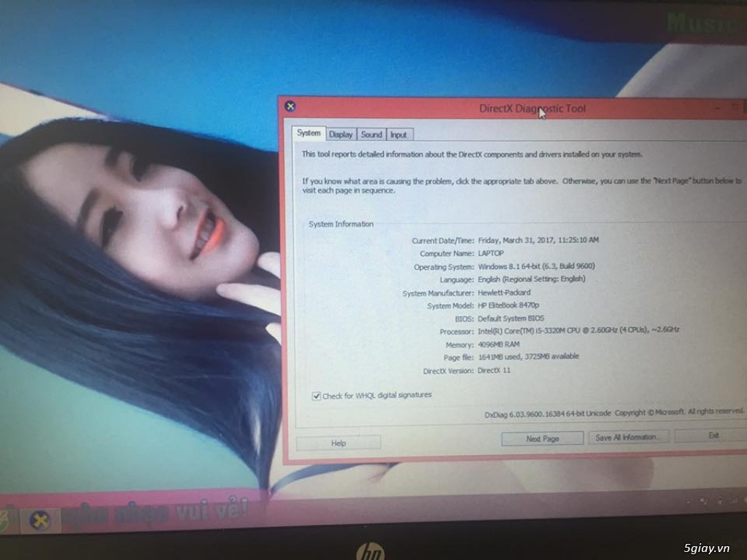
Task: Go to the Input tab
Action: (x=399, y=135)
